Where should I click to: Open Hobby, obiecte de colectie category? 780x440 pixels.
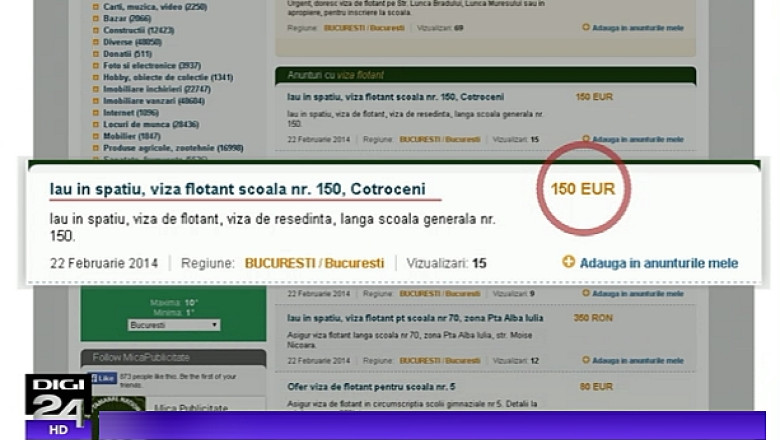168,78
